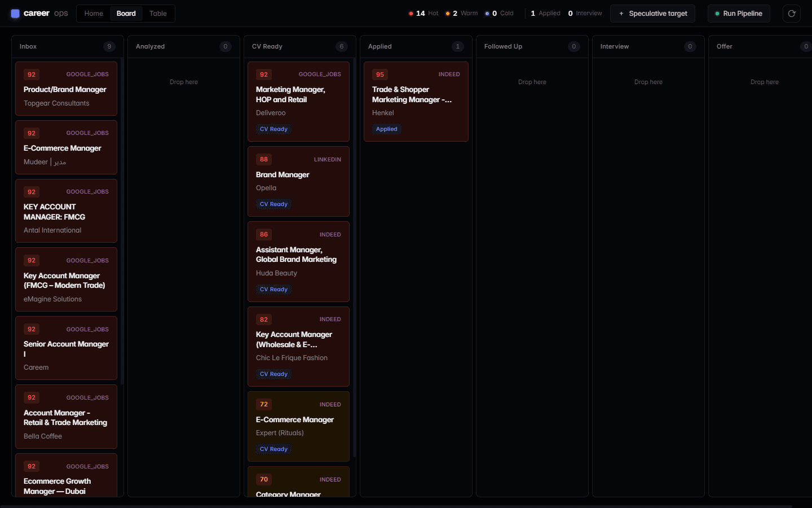Click the Applied count in top bar
This screenshot has height=508, width=812.
(x=545, y=14)
